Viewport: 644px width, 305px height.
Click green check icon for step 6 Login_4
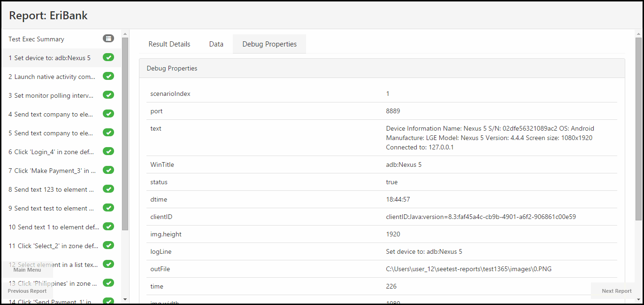pyautogui.click(x=108, y=151)
